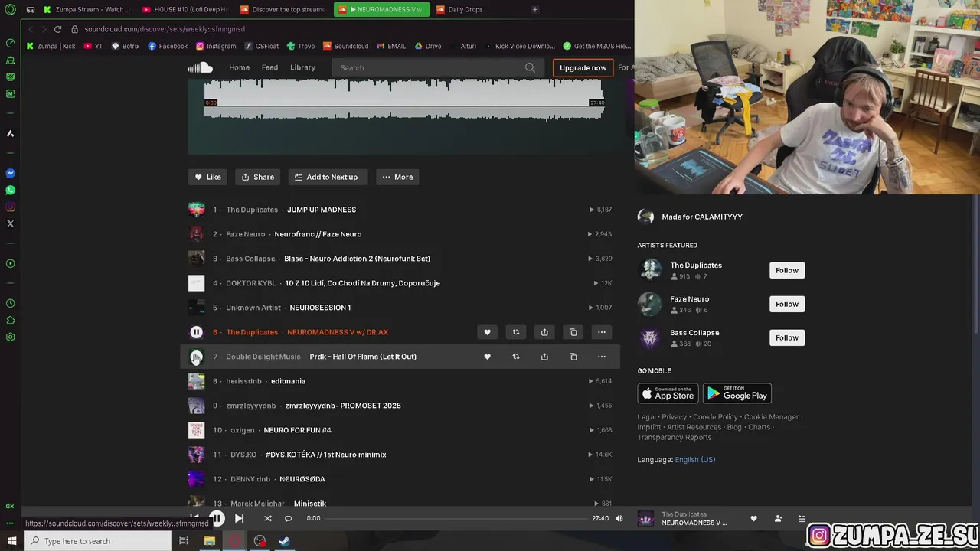Click the Windows taskbar search box

(x=98, y=541)
